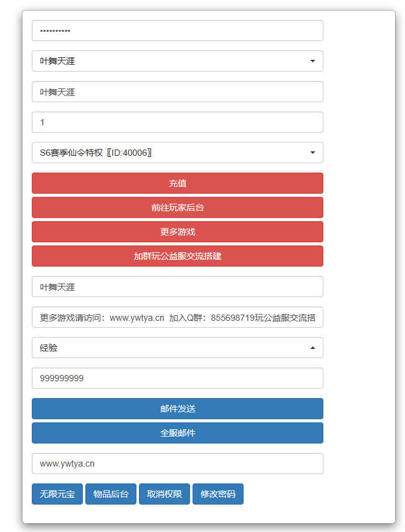Expand the S6赛季仙令特权 item dropdown
Screen dimensions: 405x532
click(177, 153)
